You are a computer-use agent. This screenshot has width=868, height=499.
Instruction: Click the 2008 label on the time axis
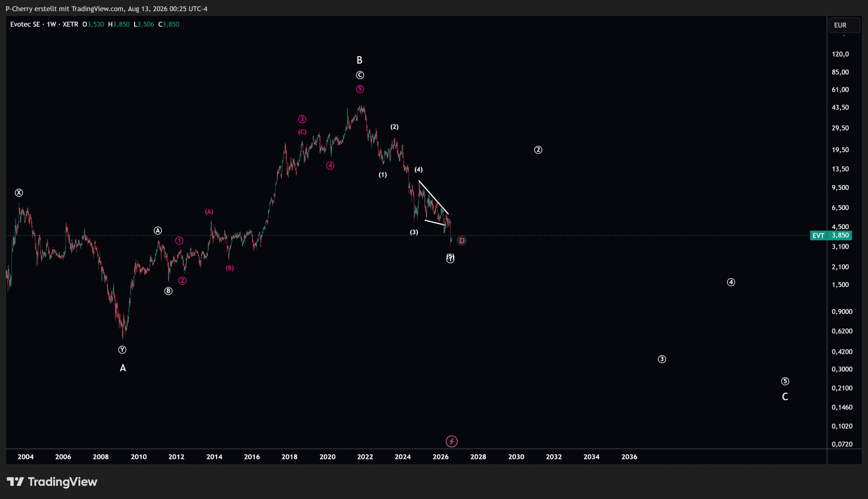(101, 457)
